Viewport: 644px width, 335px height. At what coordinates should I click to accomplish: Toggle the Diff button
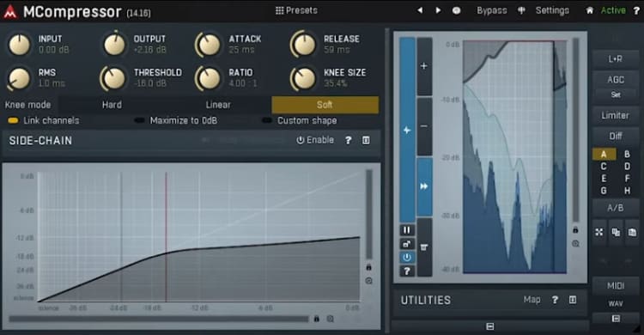[616, 136]
